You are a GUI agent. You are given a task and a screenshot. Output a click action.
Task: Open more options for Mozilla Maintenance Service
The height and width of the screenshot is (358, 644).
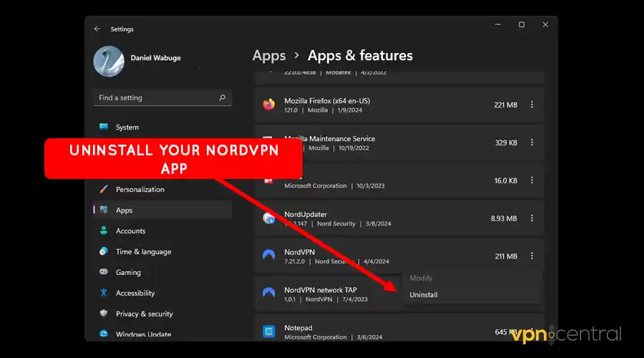(532, 142)
